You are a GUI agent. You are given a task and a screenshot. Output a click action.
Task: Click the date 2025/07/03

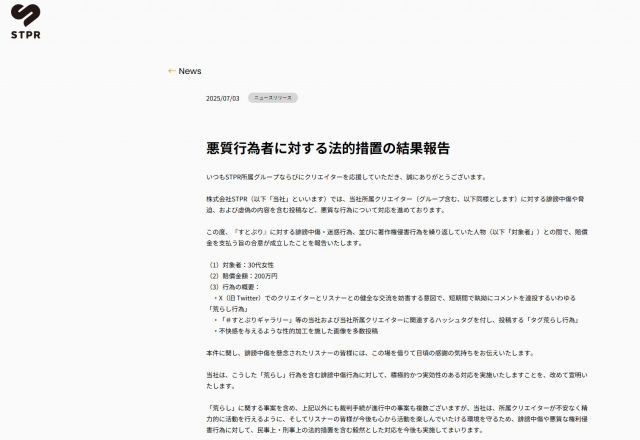[x=222, y=98]
